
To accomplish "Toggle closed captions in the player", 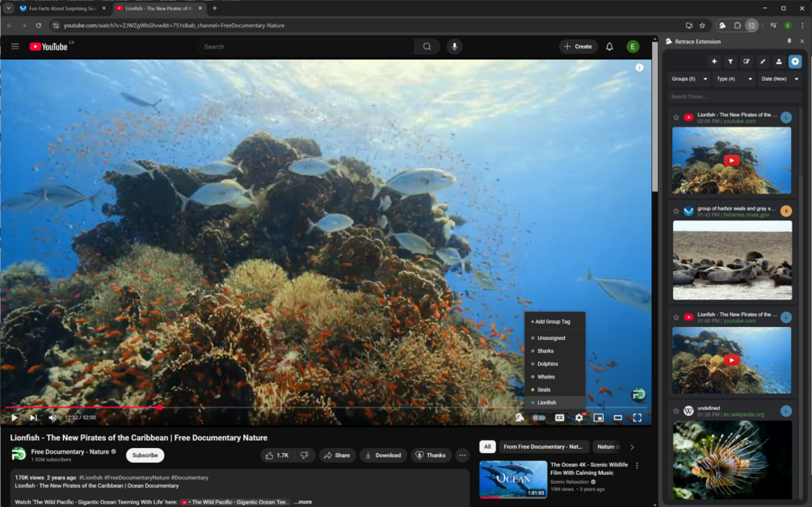I will (559, 417).
